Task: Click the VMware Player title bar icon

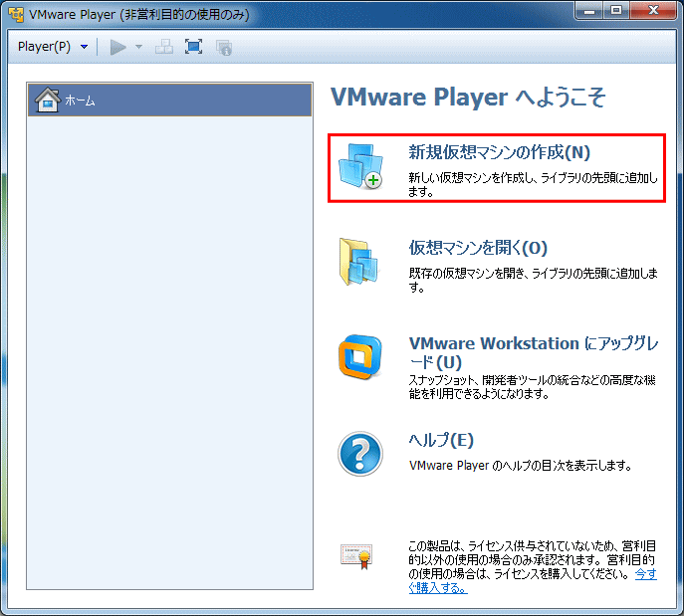Action: [16, 14]
